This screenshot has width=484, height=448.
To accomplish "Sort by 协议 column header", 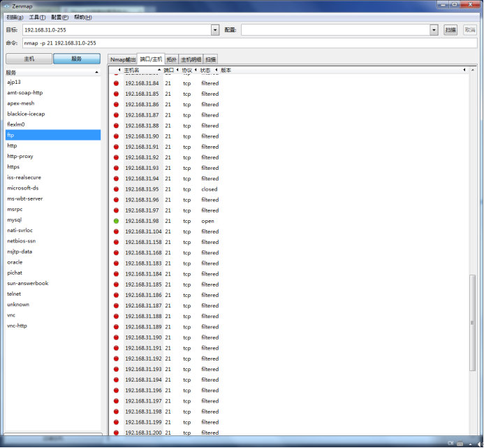I will point(189,70).
